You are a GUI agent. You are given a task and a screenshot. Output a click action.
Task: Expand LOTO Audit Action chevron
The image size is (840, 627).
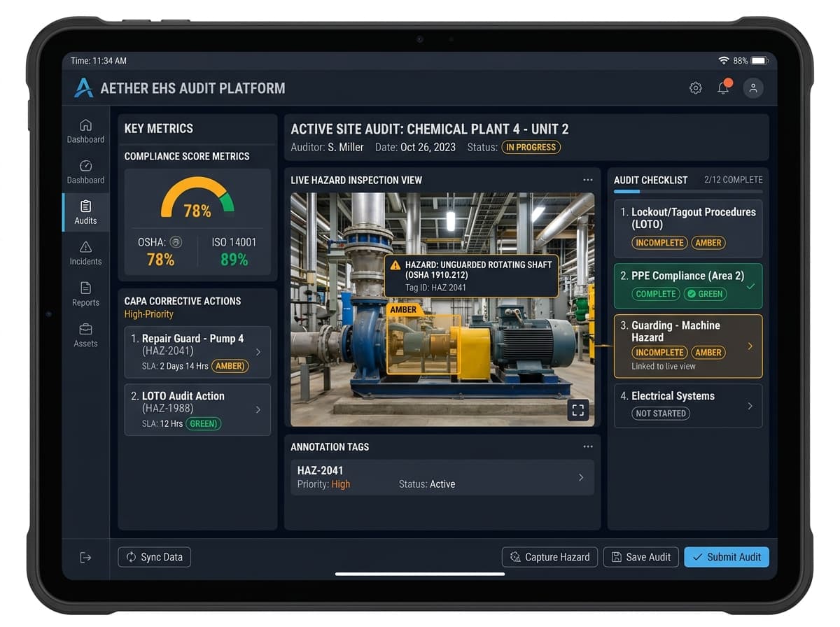coord(258,409)
